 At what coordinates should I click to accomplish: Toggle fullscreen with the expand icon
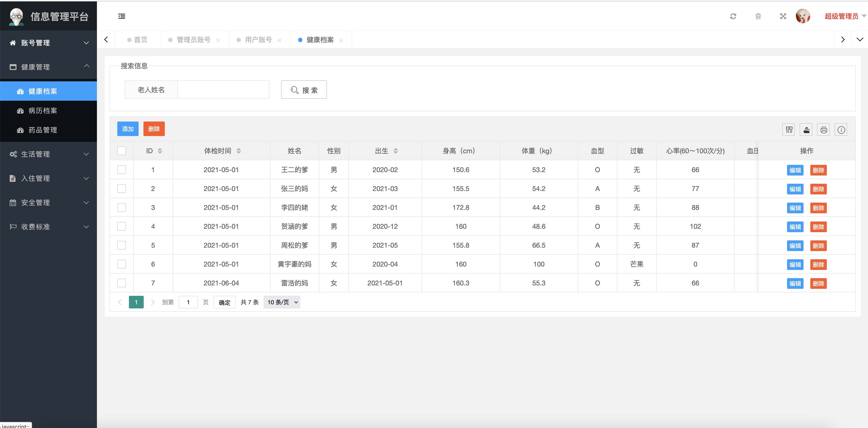click(x=783, y=16)
